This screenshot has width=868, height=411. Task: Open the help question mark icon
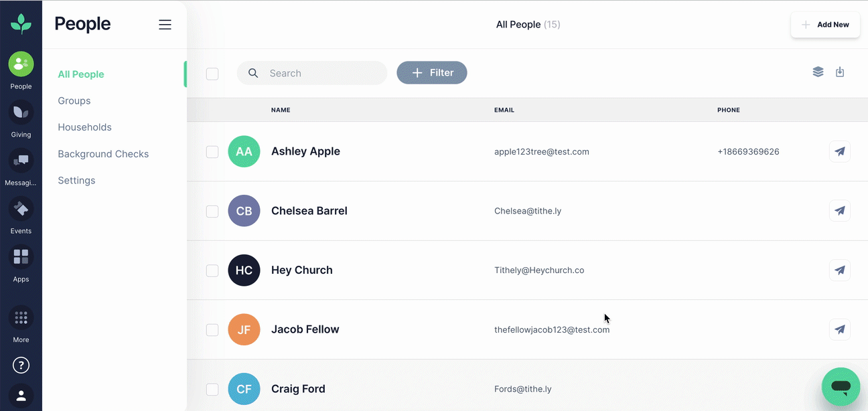pyautogui.click(x=21, y=365)
